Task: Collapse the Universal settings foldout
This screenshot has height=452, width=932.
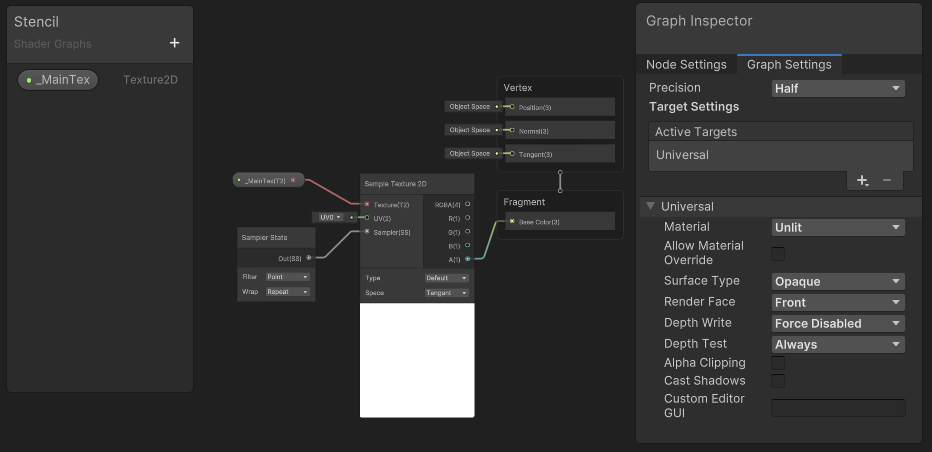Action: (x=650, y=206)
